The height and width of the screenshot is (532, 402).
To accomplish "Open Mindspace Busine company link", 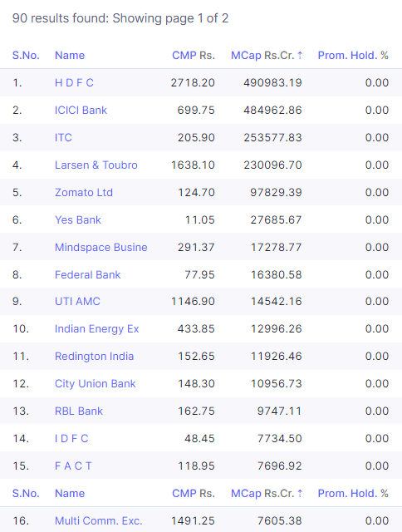I will coord(101,248).
